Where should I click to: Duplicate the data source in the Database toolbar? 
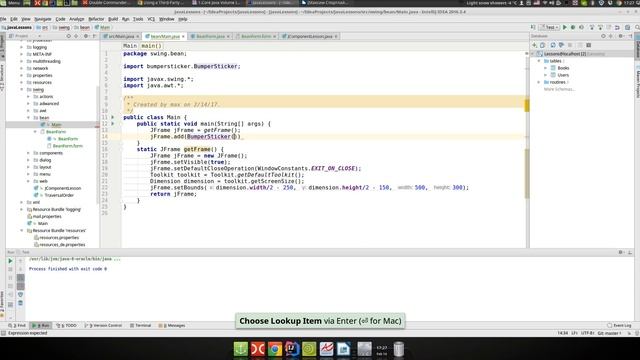click(542, 45)
